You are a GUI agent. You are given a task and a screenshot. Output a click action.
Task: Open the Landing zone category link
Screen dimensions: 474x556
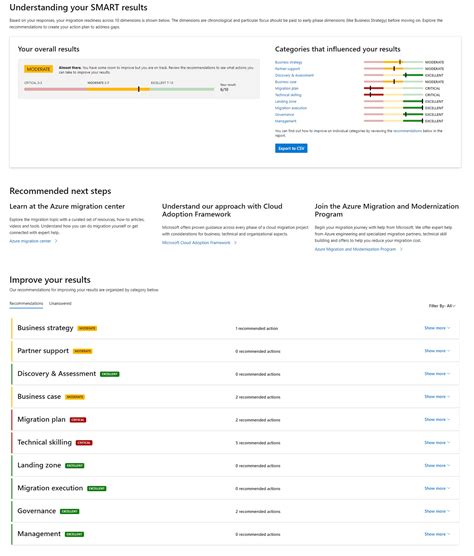tap(285, 102)
